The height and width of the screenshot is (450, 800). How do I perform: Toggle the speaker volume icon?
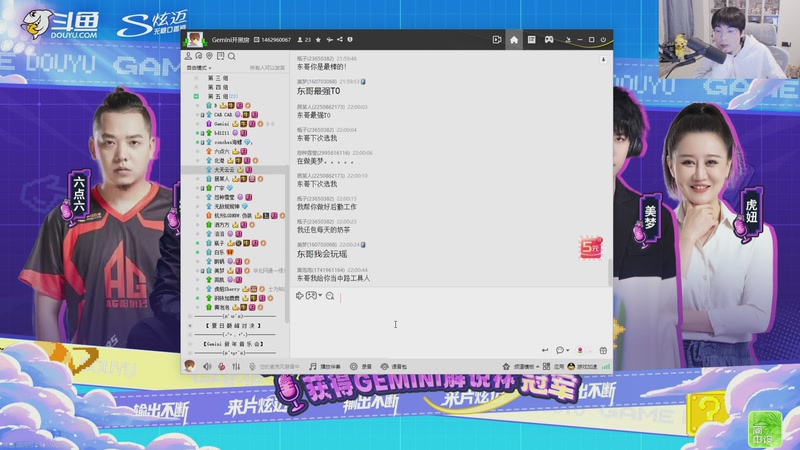point(207,366)
